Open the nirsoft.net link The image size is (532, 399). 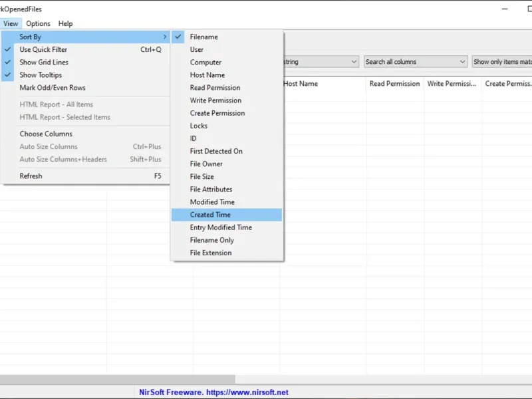click(247, 392)
